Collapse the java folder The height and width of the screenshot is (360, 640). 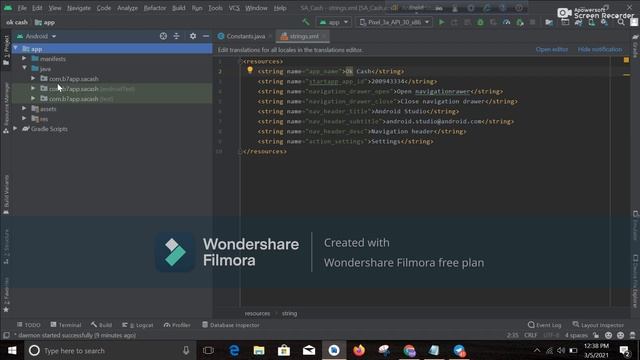click(x=24, y=68)
